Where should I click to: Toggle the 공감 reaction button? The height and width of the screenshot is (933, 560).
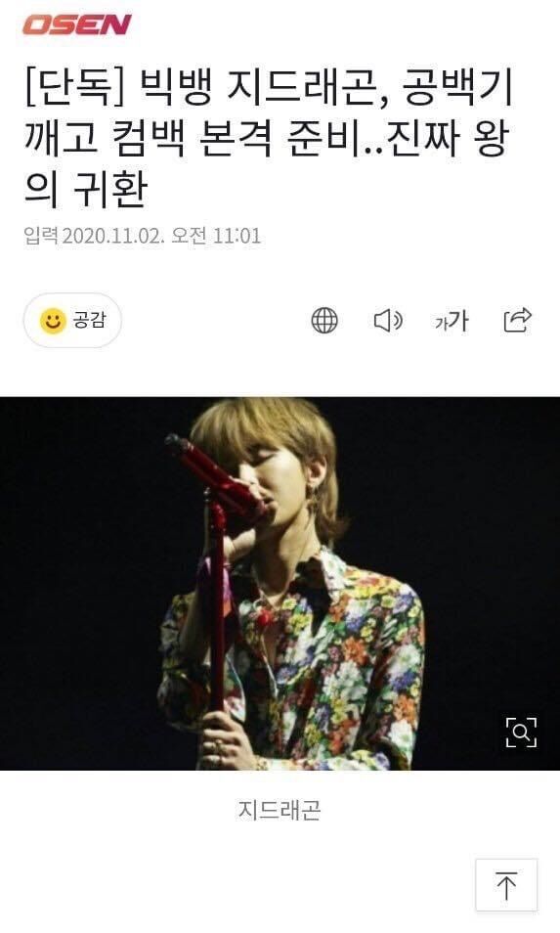coord(72,321)
